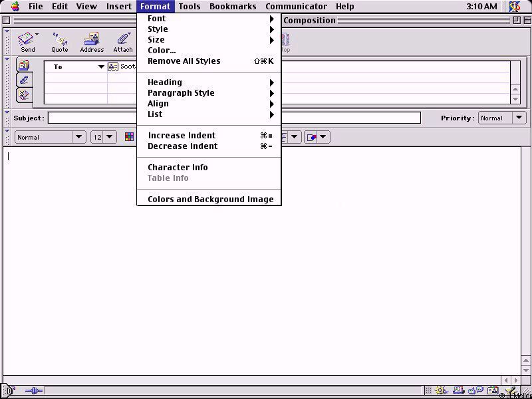Open the Bookmarks menu
This screenshot has height=399, width=532.
tap(233, 6)
